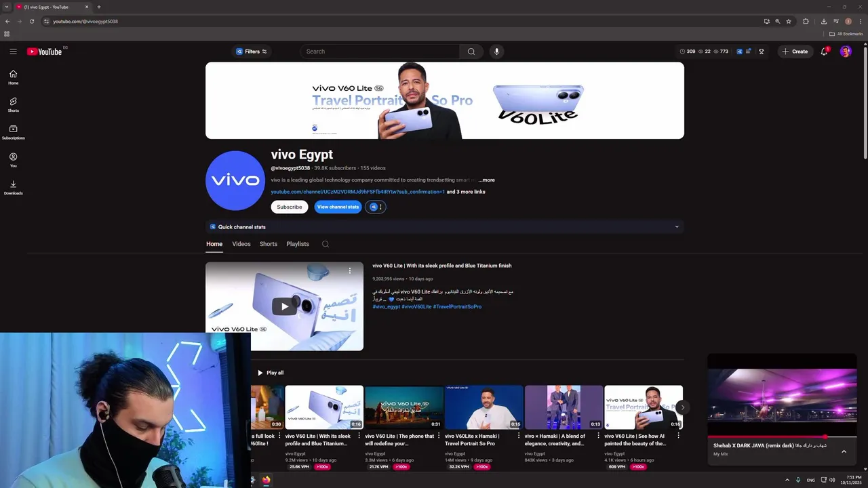The image size is (868, 488).
Task: Open the All Bookmarks folder
Action: tap(846, 34)
